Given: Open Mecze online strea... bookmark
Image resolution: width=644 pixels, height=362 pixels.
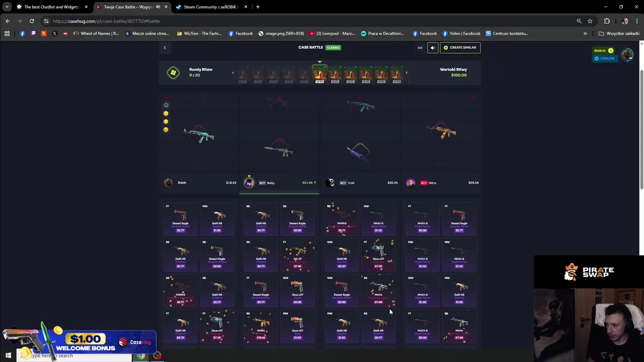Looking at the screenshot, I should tap(147, 34).
